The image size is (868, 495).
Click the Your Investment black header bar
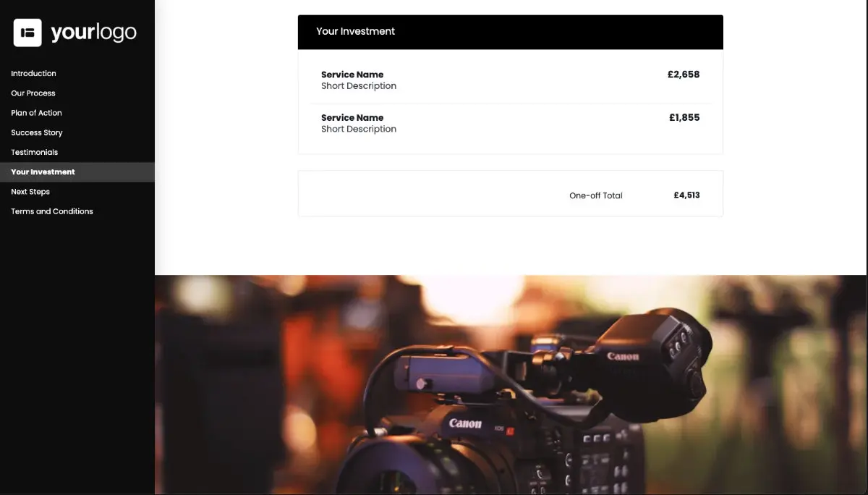point(510,32)
